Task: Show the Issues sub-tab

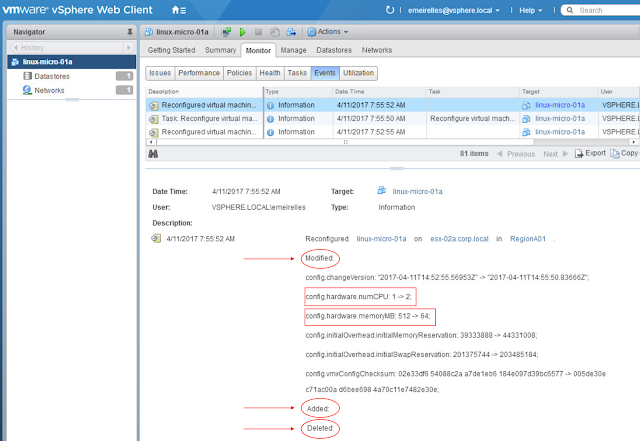Action: click(160, 73)
